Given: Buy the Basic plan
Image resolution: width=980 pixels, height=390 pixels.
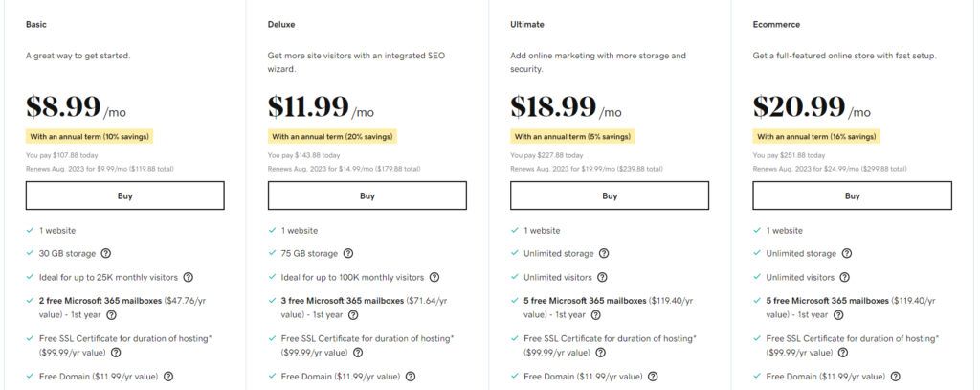Looking at the screenshot, I should pos(124,196).
